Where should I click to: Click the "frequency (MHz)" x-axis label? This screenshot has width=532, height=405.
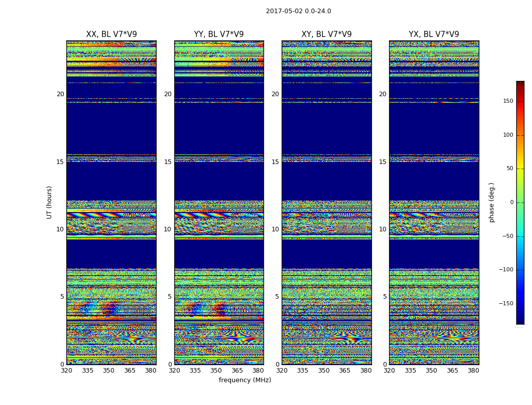pos(245,380)
